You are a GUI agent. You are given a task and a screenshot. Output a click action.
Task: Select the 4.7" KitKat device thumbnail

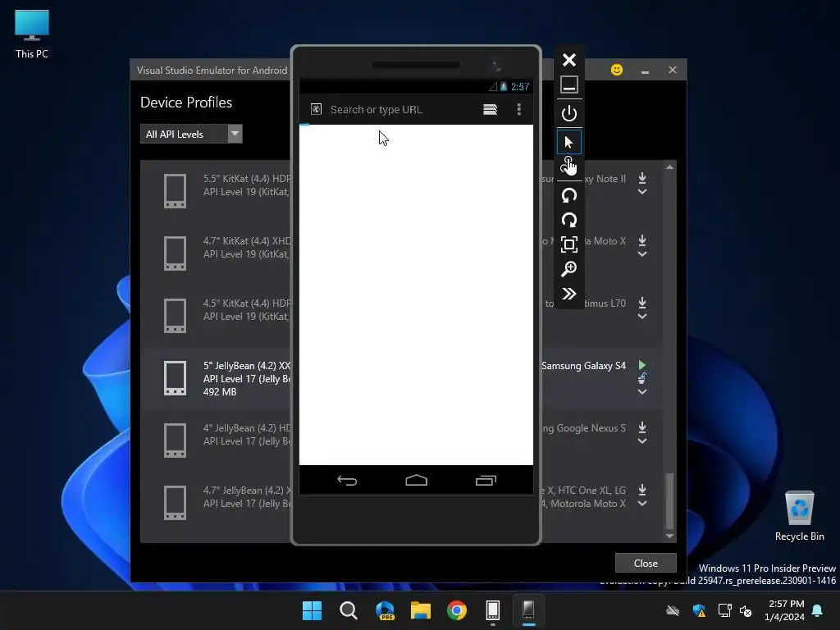(x=176, y=253)
